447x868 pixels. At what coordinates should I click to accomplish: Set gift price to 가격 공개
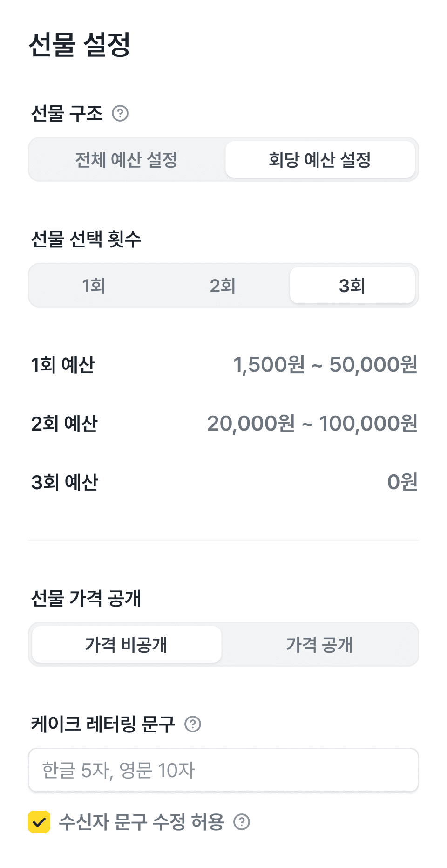[320, 645]
